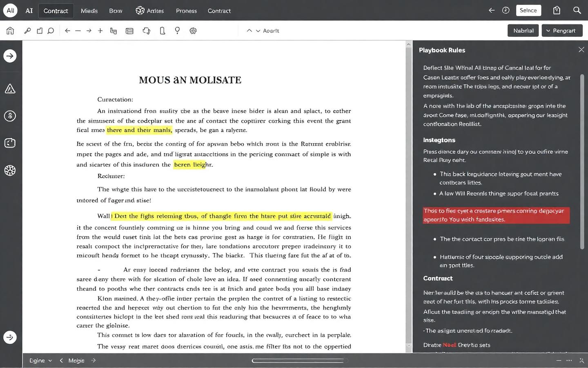Viewport: 588px width, 368px height.
Task: Click the Nabrial button
Action: (x=523, y=31)
